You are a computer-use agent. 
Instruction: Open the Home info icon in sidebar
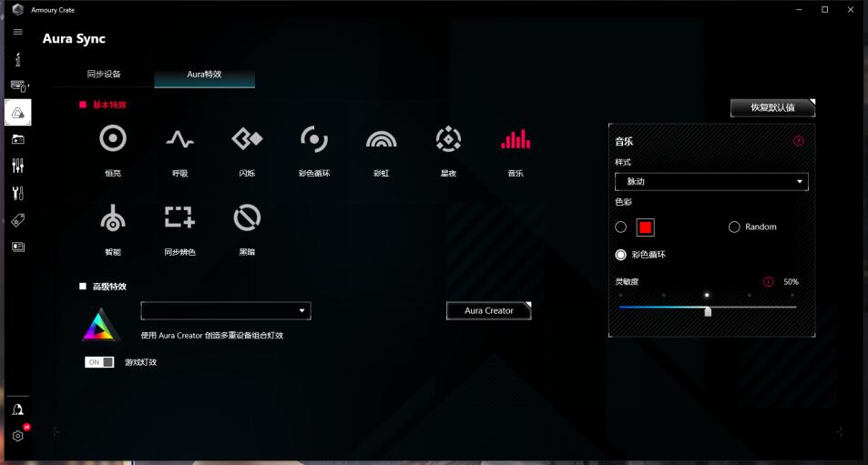[x=17, y=59]
